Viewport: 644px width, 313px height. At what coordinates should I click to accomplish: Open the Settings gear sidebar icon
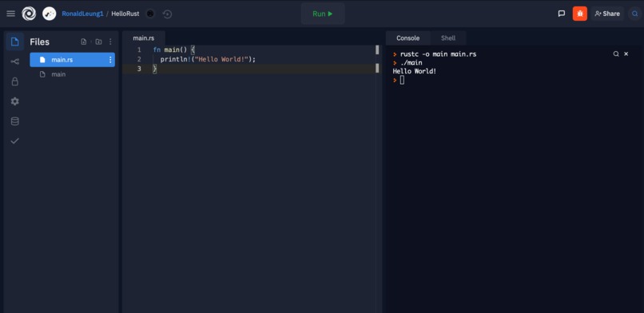15,101
